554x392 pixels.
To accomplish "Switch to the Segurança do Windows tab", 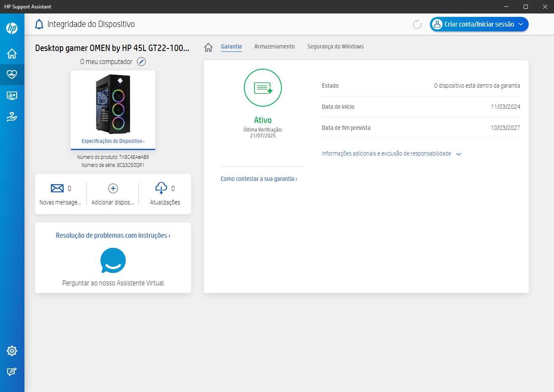I will pyautogui.click(x=335, y=46).
